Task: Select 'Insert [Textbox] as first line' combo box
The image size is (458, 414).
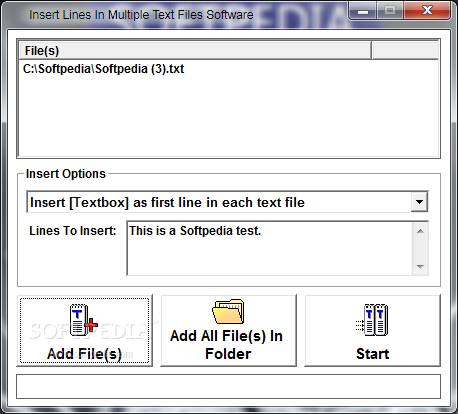Action: (227, 202)
